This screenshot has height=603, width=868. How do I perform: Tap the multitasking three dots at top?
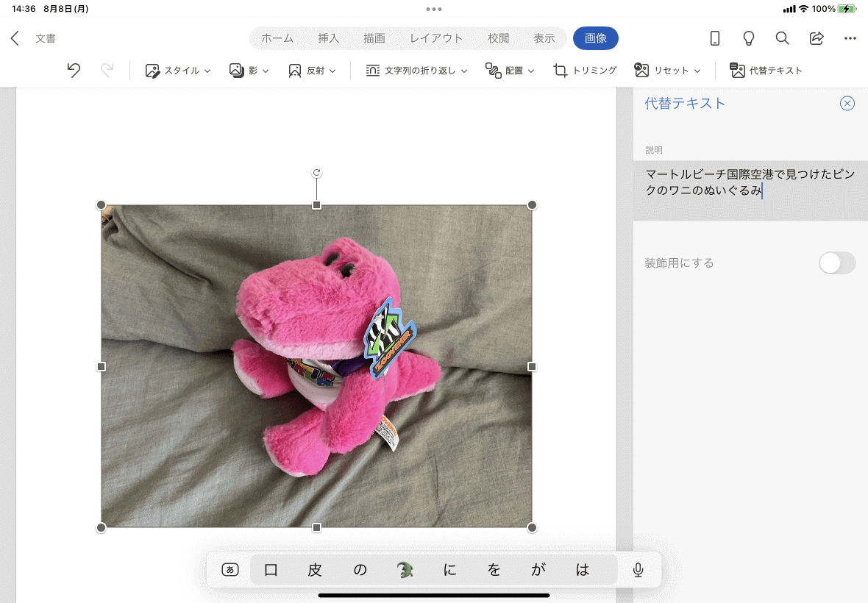(434, 9)
